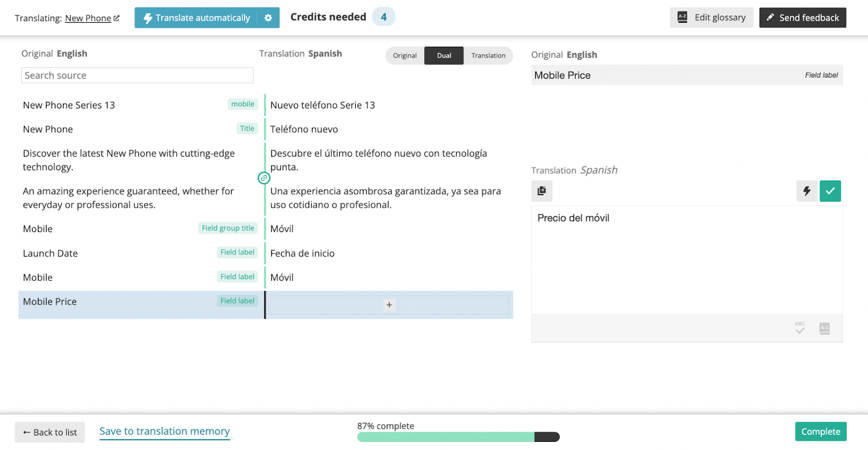
Task: Select Mobile row with Field group title
Action: pos(140,229)
